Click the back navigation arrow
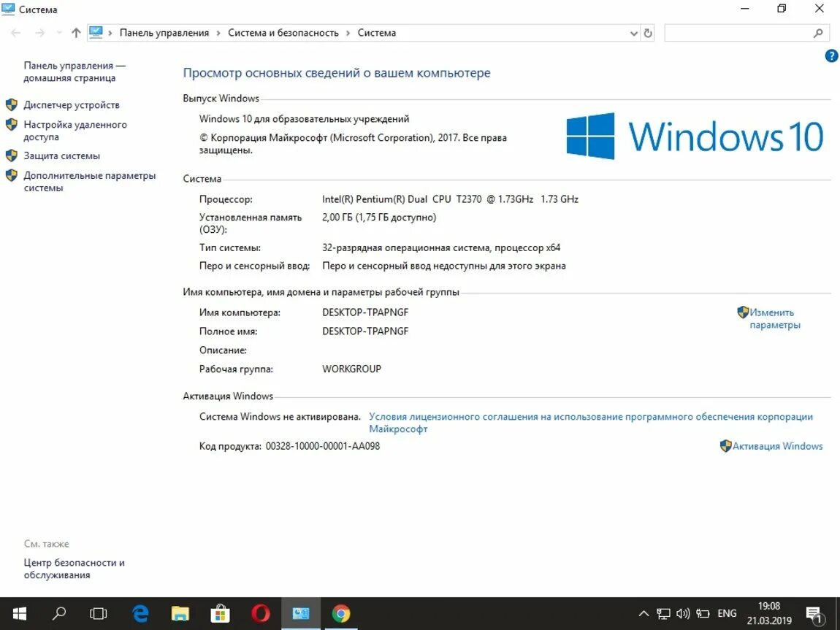This screenshot has width=840, height=630. (x=15, y=33)
